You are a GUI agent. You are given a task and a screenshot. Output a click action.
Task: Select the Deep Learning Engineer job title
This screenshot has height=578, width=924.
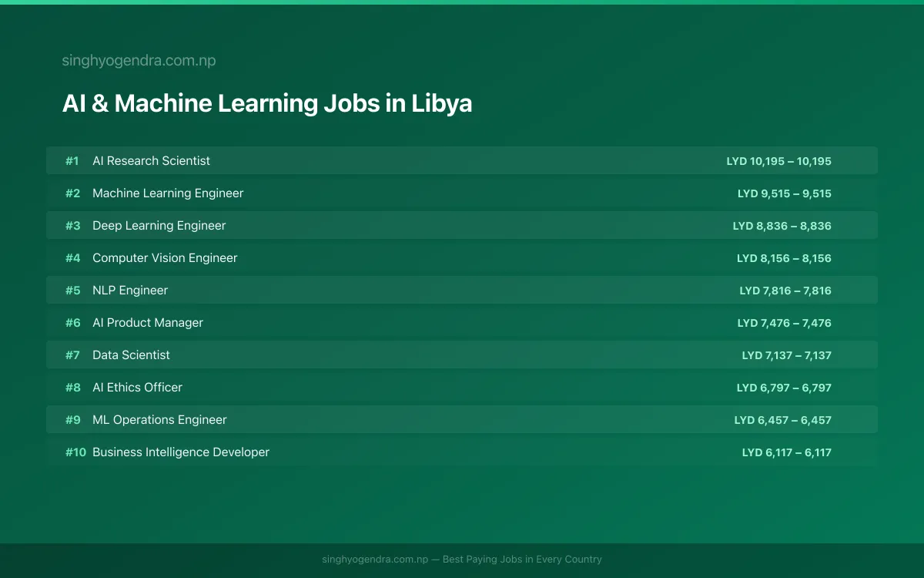pyautogui.click(x=159, y=225)
